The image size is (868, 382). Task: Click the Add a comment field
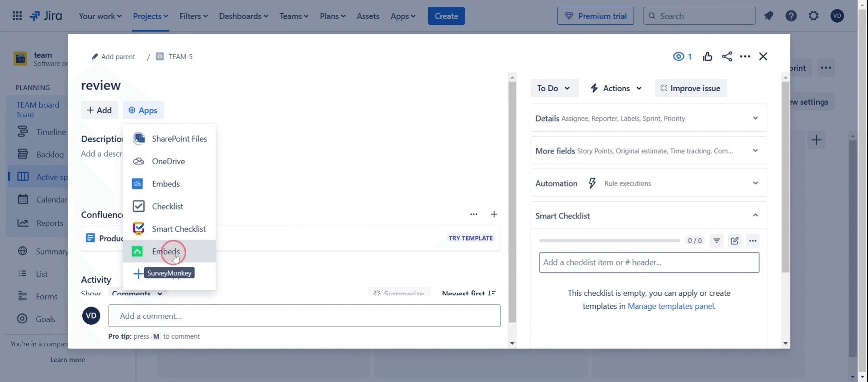pos(304,316)
